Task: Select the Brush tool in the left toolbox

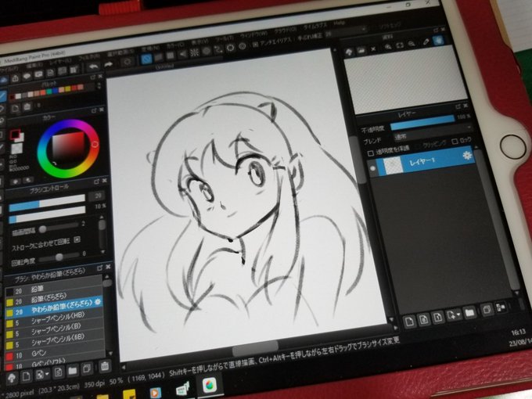Action: click(x=2, y=95)
